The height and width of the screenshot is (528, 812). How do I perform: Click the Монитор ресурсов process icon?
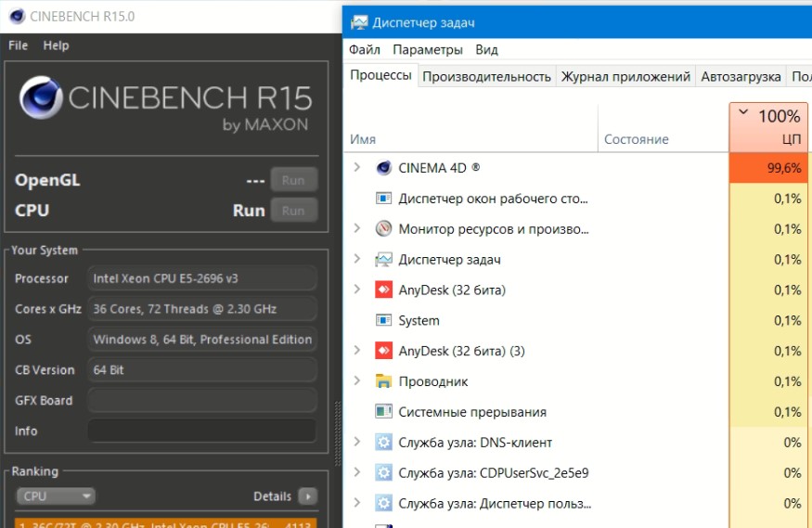(384, 229)
